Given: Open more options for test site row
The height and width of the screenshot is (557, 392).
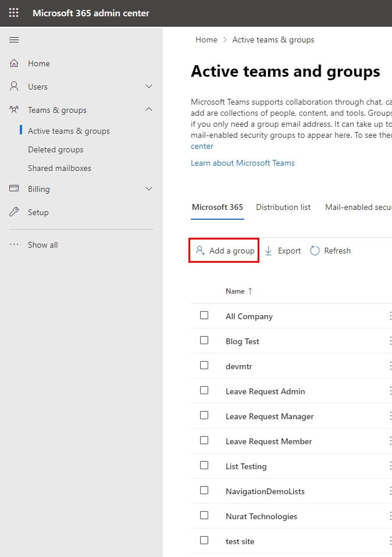Looking at the screenshot, I should tap(390, 541).
